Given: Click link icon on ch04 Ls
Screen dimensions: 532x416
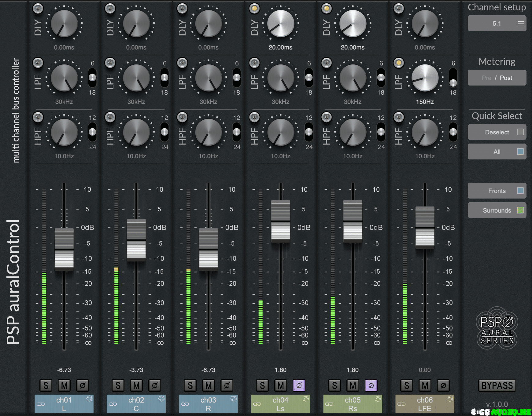Looking at the screenshot, I should (x=257, y=404).
